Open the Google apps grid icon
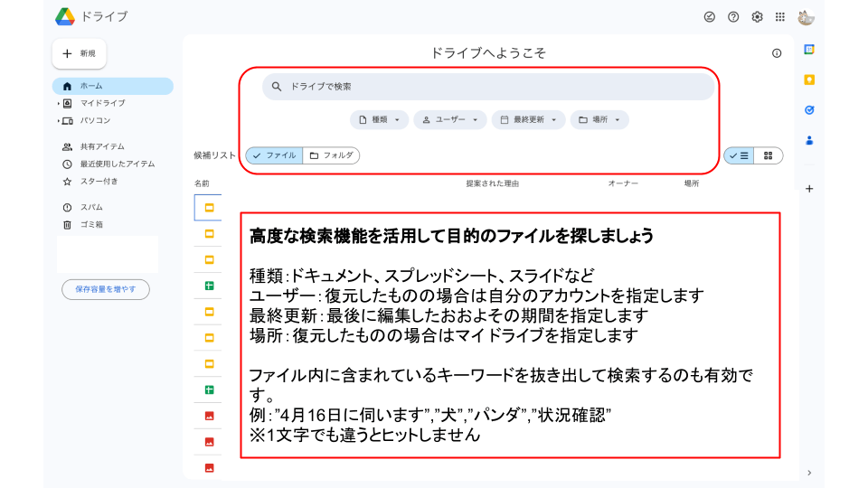The image size is (868, 488). [x=780, y=16]
